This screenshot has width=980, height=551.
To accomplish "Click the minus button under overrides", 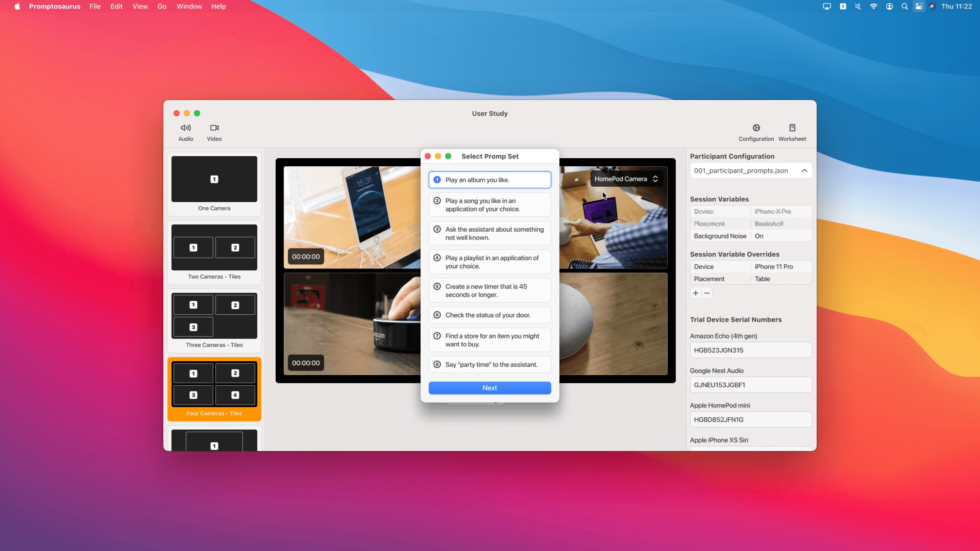I will [x=707, y=293].
